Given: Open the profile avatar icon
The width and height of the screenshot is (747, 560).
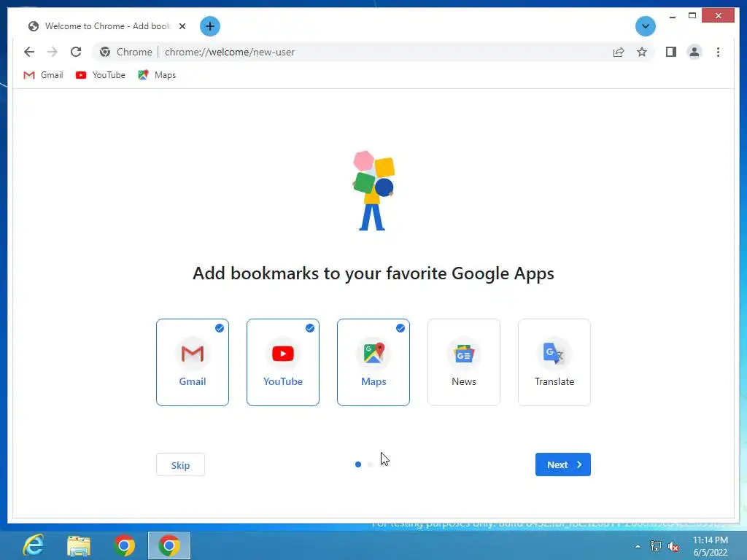Looking at the screenshot, I should 694,52.
